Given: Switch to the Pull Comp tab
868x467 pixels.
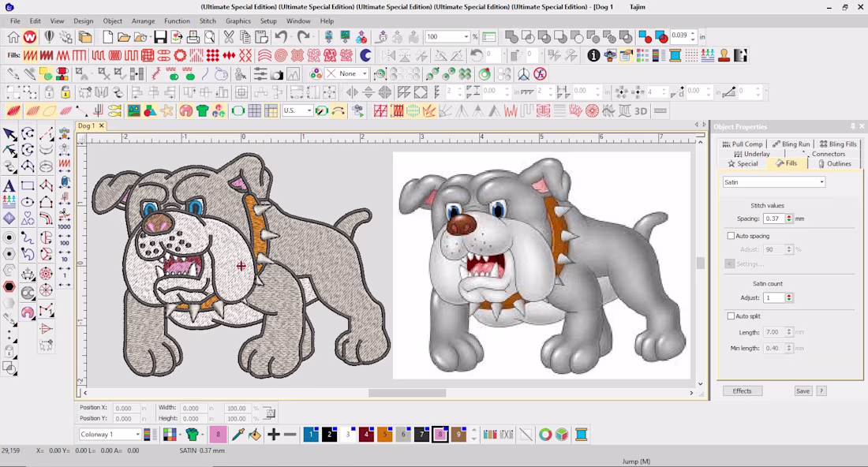Looking at the screenshot, I should pos(743,144).
